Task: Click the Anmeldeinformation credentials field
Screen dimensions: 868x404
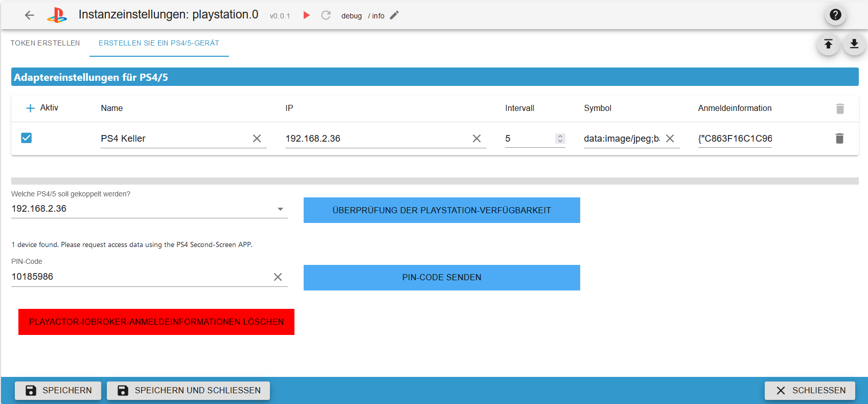Action: pos(735,139)
